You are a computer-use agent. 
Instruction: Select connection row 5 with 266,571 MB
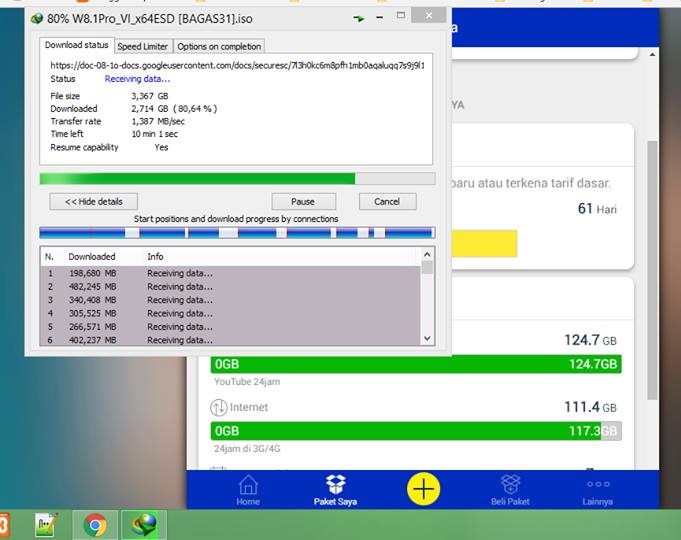tap(231, 327)
